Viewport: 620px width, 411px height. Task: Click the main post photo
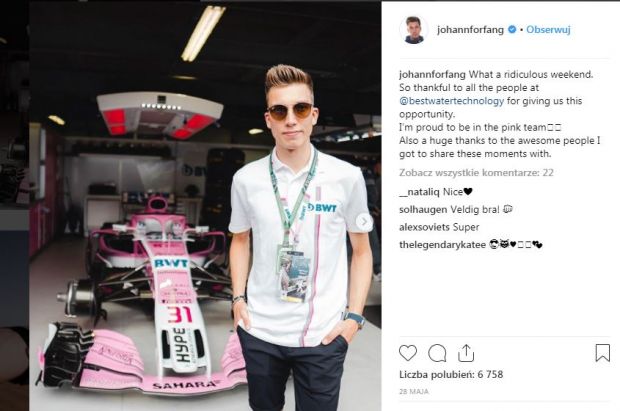[x=205, y=206]
